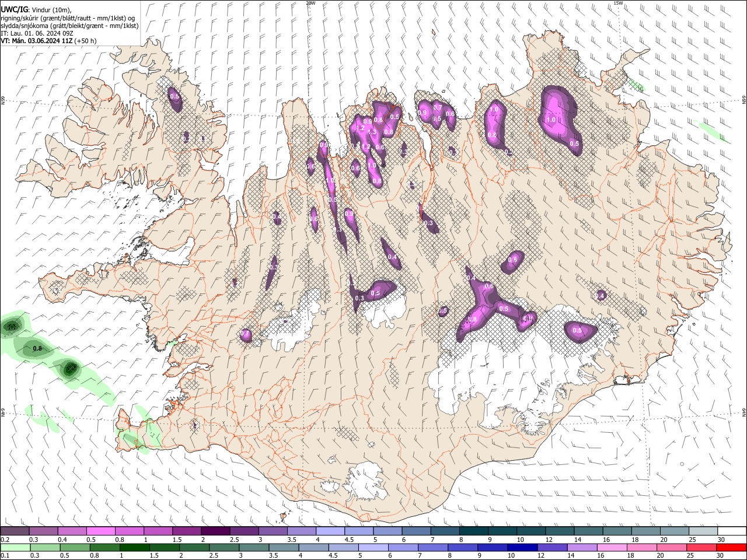Click the '0.4' label on the purple legend
Screen dimensions: 747x560
click(x=62, y=540)
